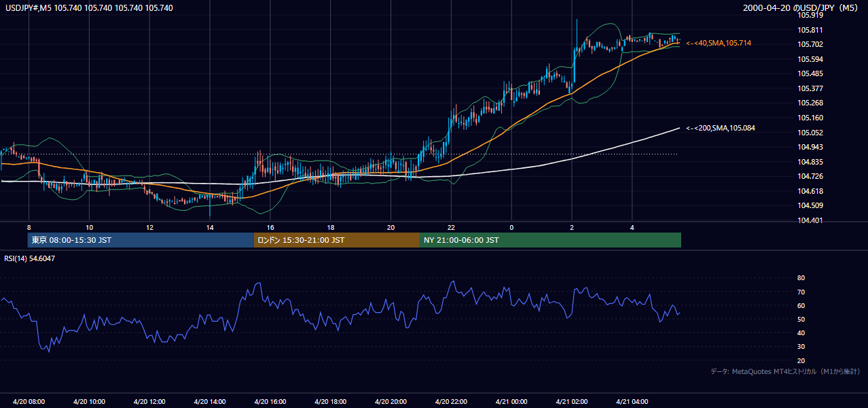Select the NY 21:00-06:00 JST session bar
The image size is (868, 408).
point(550,240)
